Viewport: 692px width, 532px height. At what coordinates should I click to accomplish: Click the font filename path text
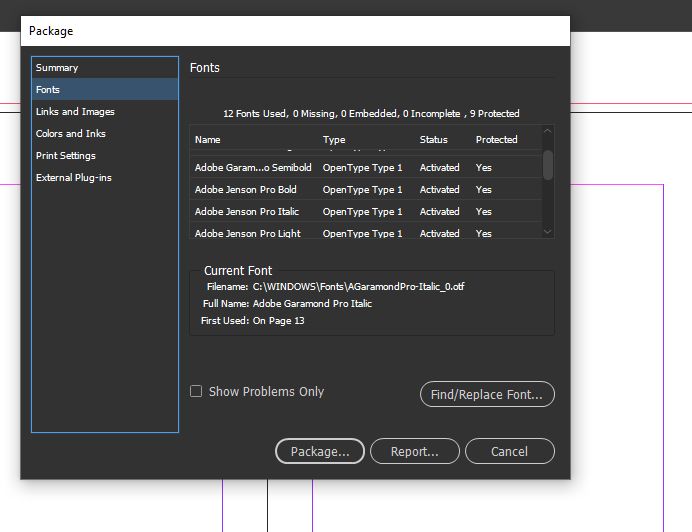tap(358, 287)
